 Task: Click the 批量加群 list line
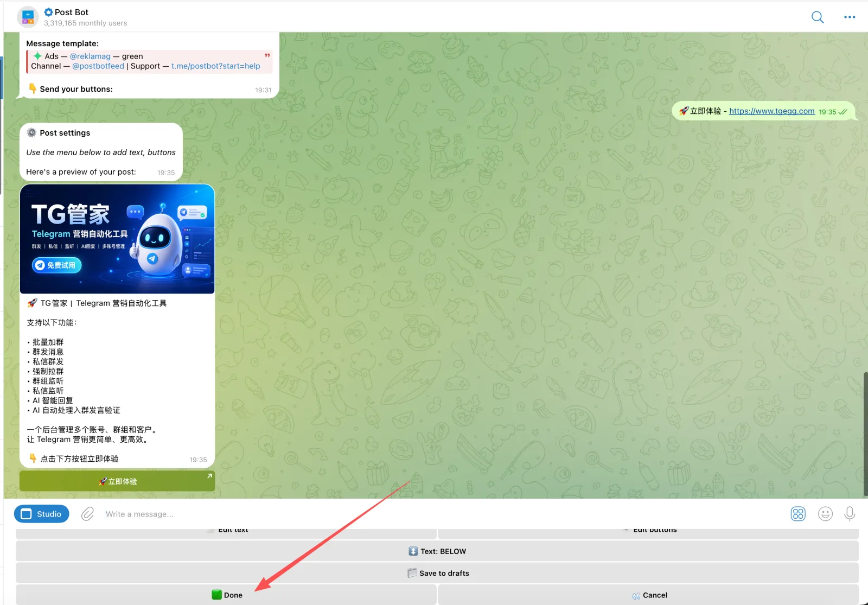tap(48, 342)
